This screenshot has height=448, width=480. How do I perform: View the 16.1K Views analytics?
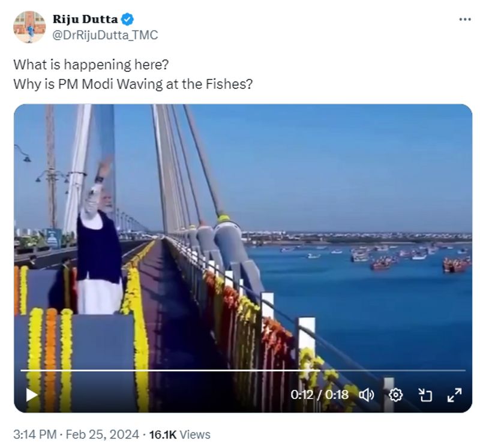(179, 434)
